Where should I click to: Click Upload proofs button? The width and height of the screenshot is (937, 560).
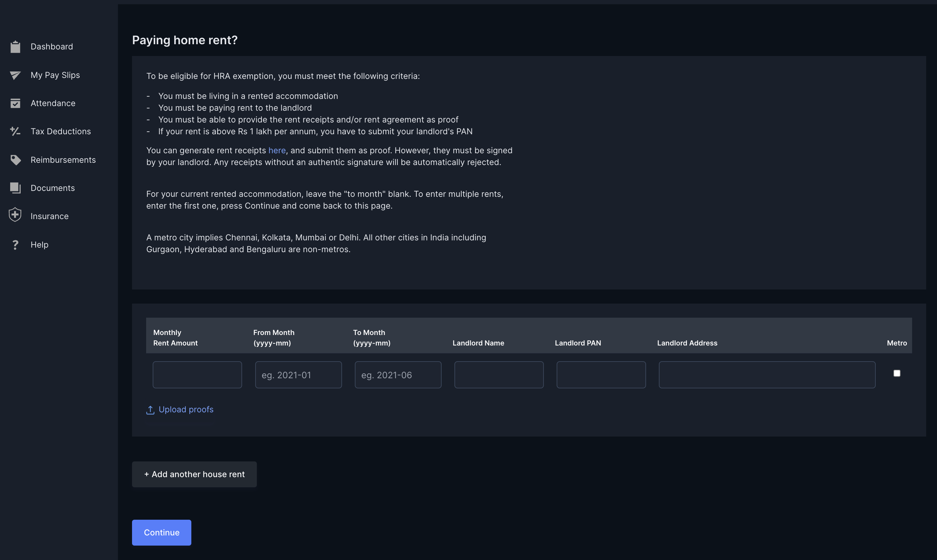180,409
